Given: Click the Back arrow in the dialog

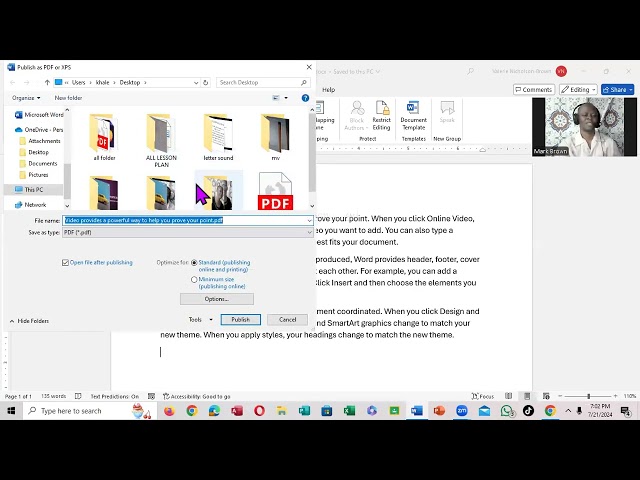Looking at the screenshot, I should (x=13, y=82).
